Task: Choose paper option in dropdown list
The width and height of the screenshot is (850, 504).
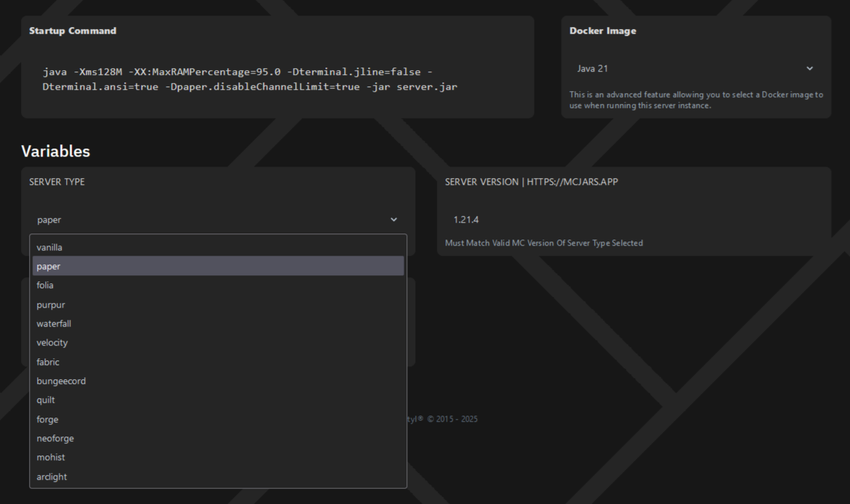Action: pyautogui.click(x=218, y=266)
